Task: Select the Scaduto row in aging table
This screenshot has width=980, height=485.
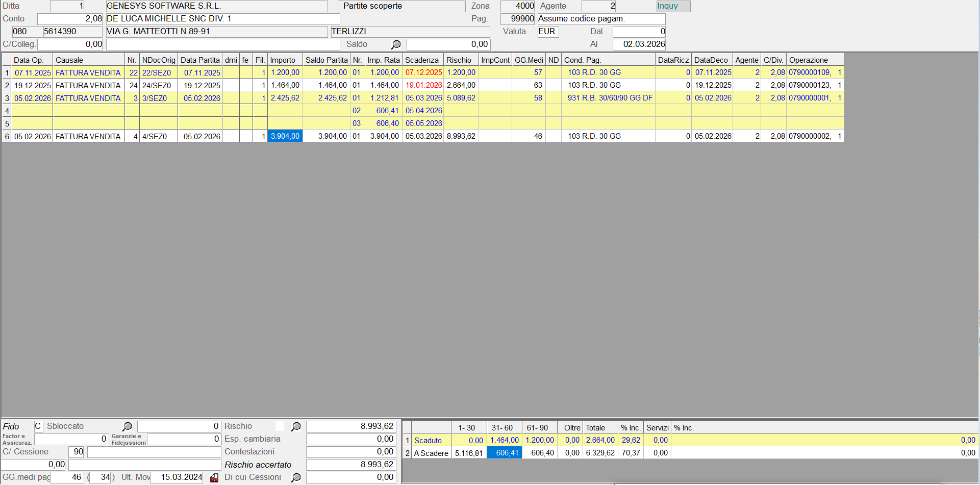Action: tap(428, 440)
